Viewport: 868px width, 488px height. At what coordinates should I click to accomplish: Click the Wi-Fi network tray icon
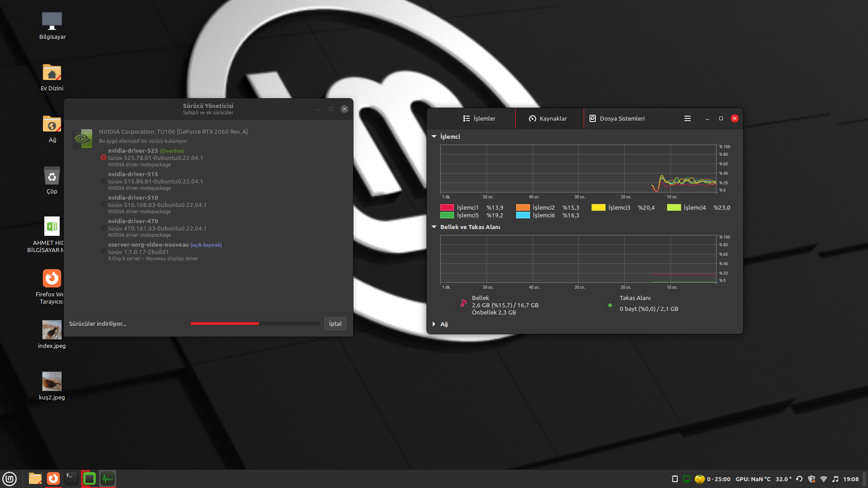pos(823,479)
